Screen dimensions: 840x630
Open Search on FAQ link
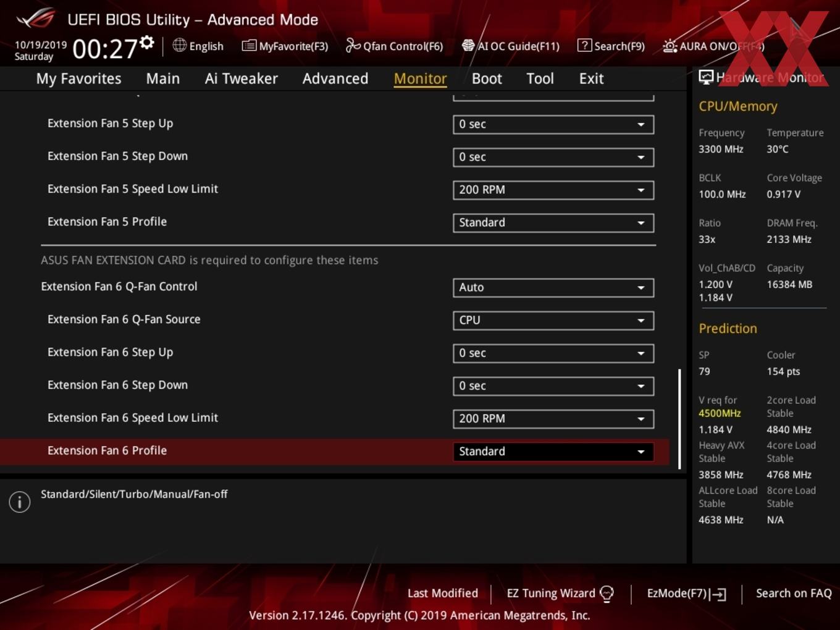(794, 593)
